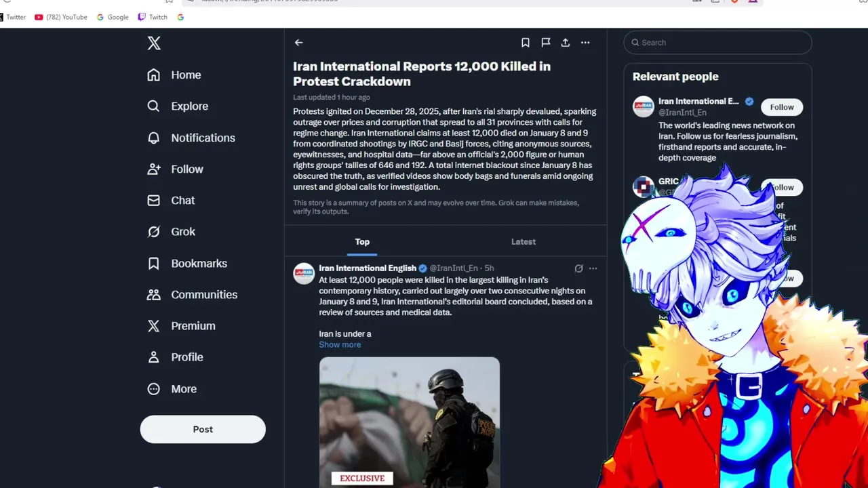Open the Google bookmark labeled Google

113,17
